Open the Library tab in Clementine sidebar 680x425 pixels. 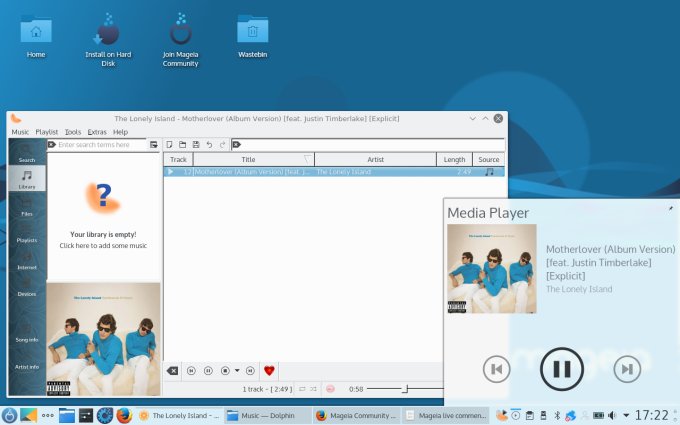click(27, 178)
